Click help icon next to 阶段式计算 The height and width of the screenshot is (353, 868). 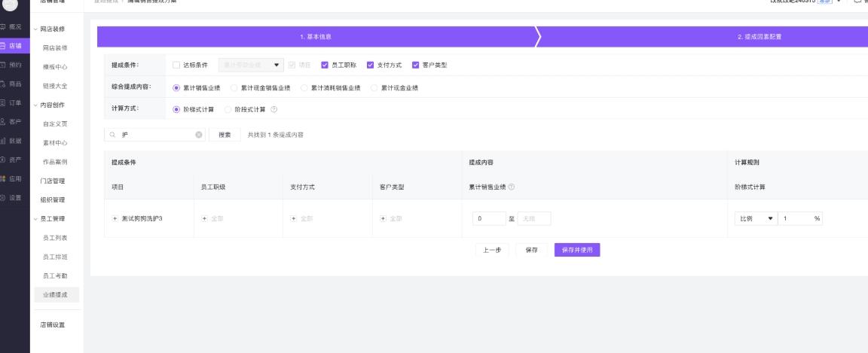pos(274,110)
